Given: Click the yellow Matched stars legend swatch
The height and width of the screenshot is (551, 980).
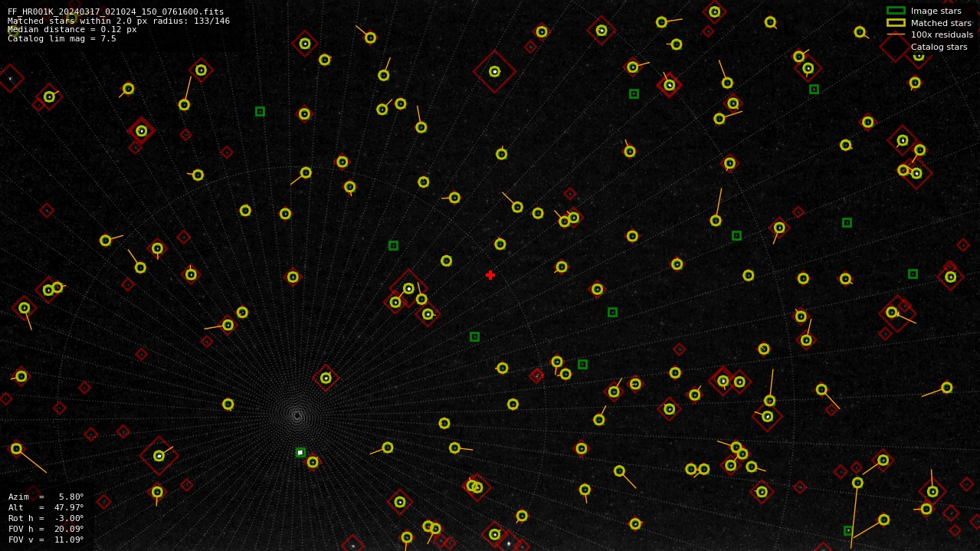Looking at the screenshot, I should click(x=896, y=23).
